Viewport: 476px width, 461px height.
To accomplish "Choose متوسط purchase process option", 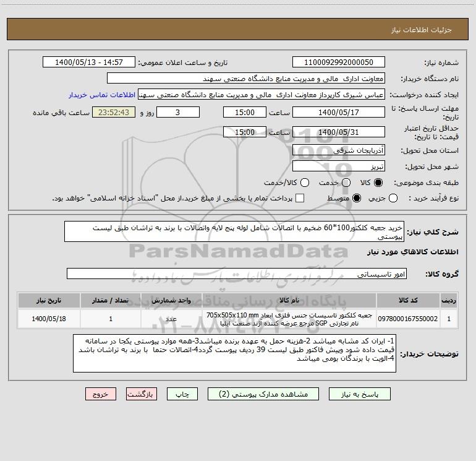I will 357,198.
